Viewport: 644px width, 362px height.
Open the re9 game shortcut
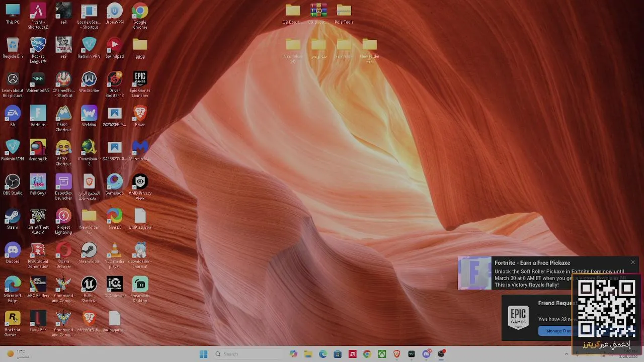pyautogui.click(x=63, y=48)
